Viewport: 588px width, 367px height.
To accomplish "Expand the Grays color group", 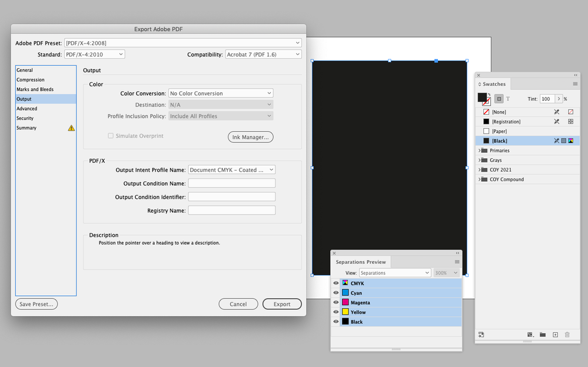I will coord(479,160).
